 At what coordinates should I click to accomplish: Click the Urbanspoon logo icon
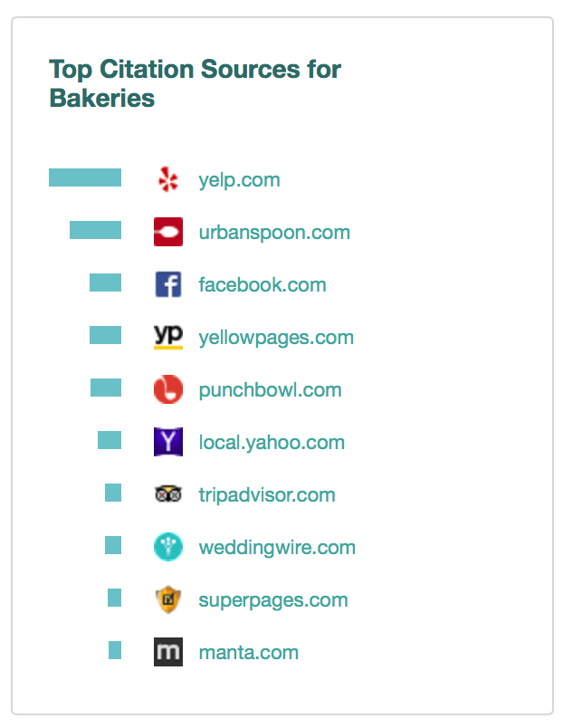[x=168, y=232]
